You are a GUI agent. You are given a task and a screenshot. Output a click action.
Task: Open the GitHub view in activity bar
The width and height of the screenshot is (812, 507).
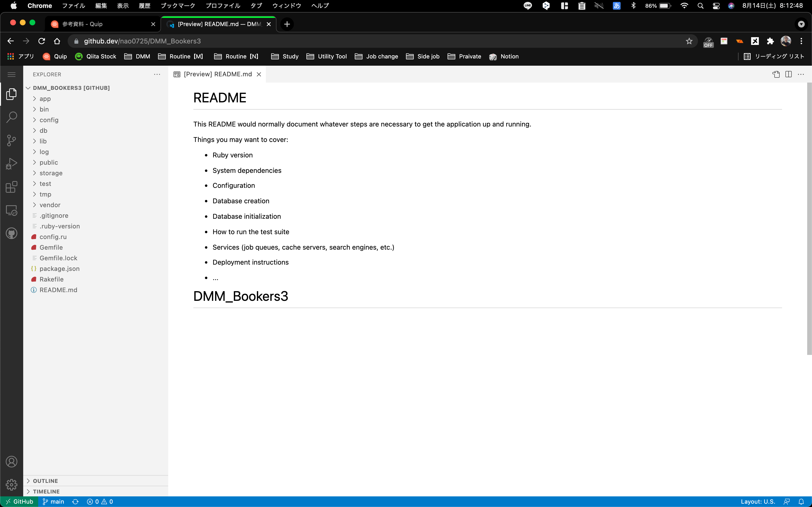pos(11,233)
